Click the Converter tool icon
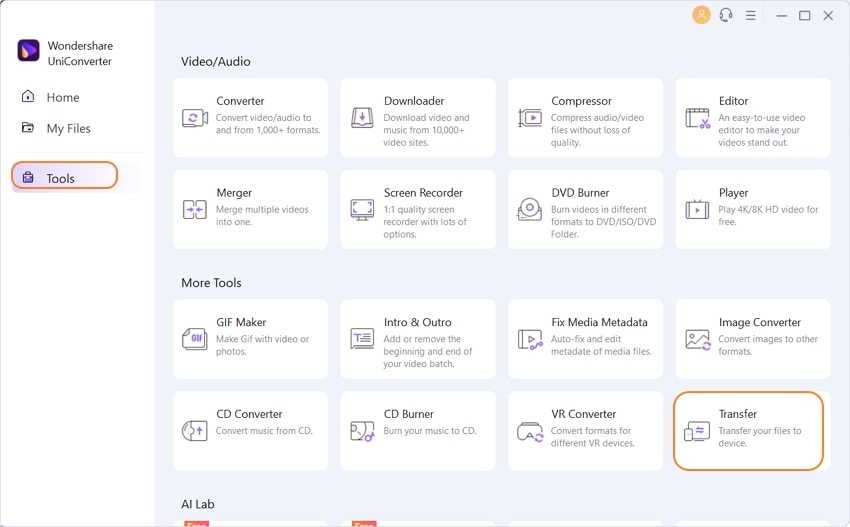The height and width of the screenshot is (527, 850). pyautogui.click(x=195, y=118)
